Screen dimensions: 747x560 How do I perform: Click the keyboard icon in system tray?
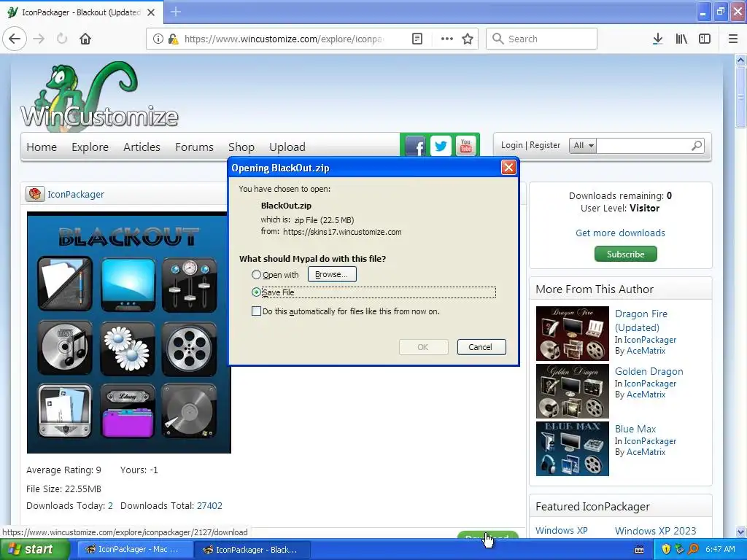[x=639, y=550]
